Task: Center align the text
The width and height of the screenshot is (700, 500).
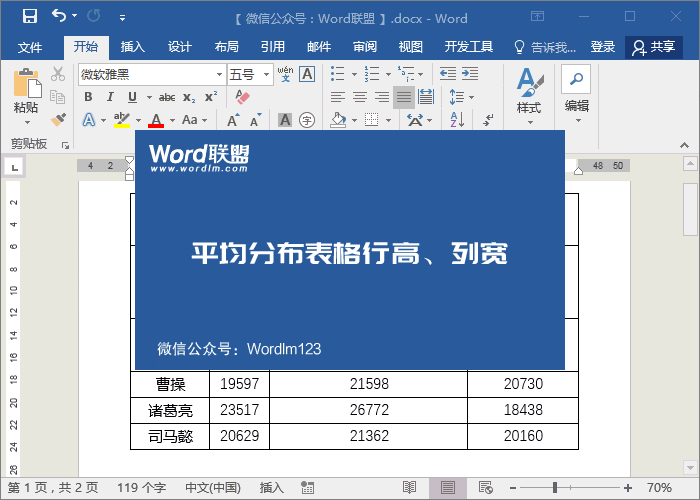Action: (x=360, y=97)
